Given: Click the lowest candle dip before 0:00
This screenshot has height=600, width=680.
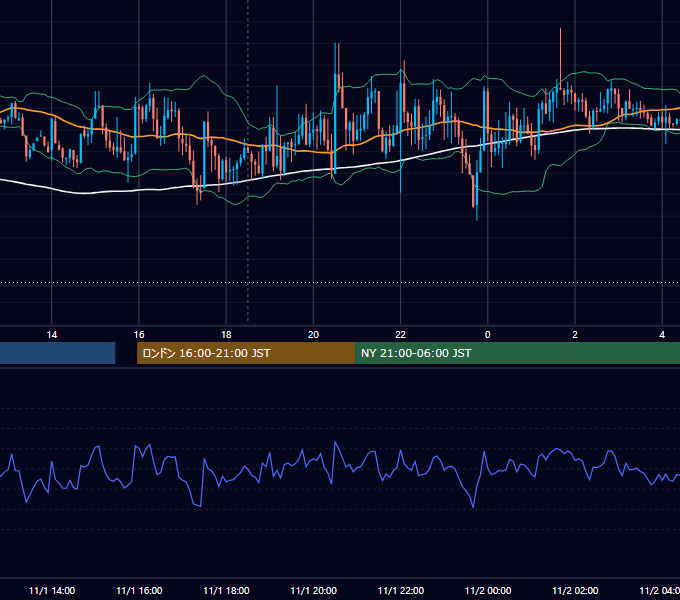Looking at the screenshot, I should [477, 195].
